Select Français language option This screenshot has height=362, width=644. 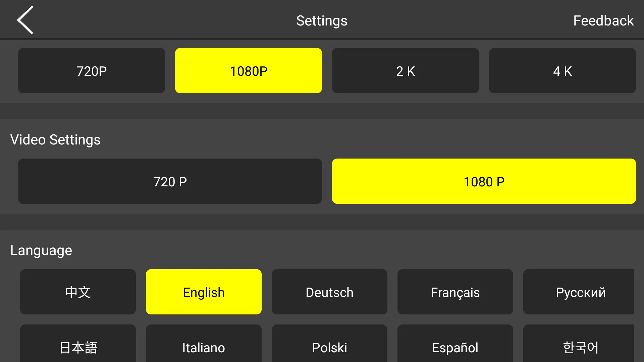(x=455, y=292)
